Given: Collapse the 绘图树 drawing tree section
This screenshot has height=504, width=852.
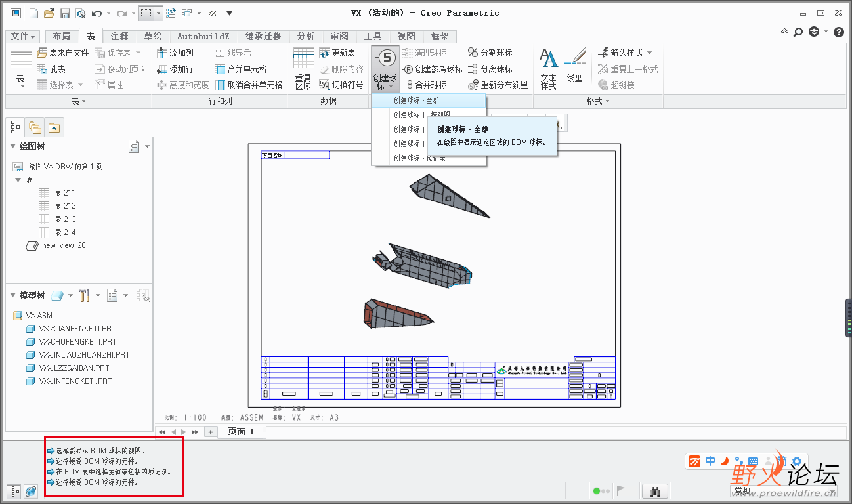Looking at the screenshot, I should [13, 146].
